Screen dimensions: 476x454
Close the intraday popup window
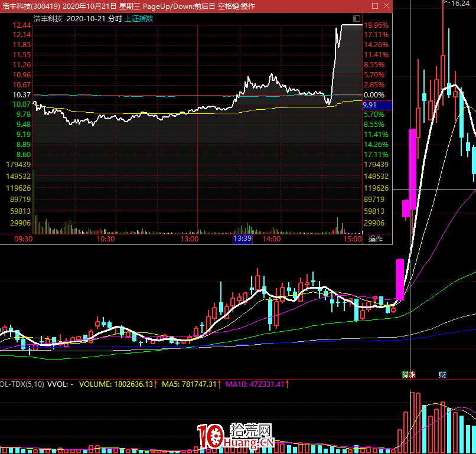(386, 6)
